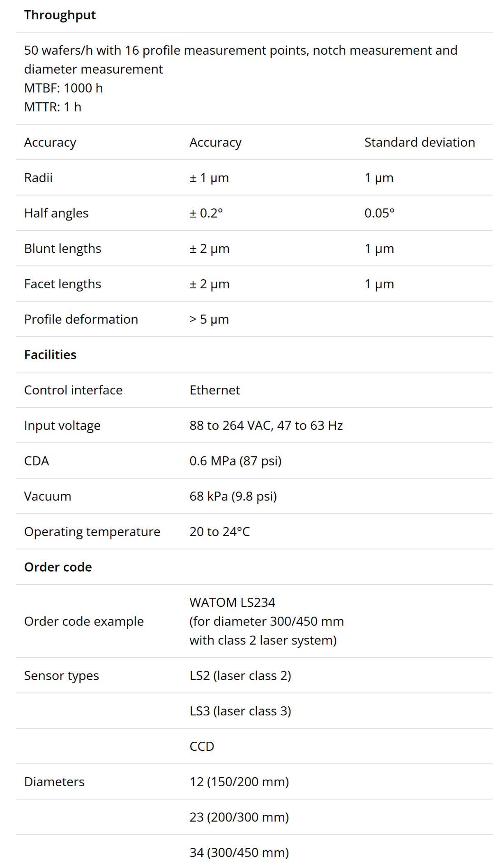Click the Facilities section heading

(x=50, y=354)
